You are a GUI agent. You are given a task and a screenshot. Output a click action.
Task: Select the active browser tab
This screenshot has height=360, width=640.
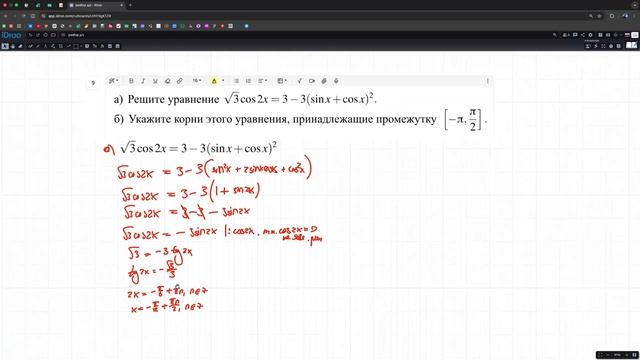96,5
